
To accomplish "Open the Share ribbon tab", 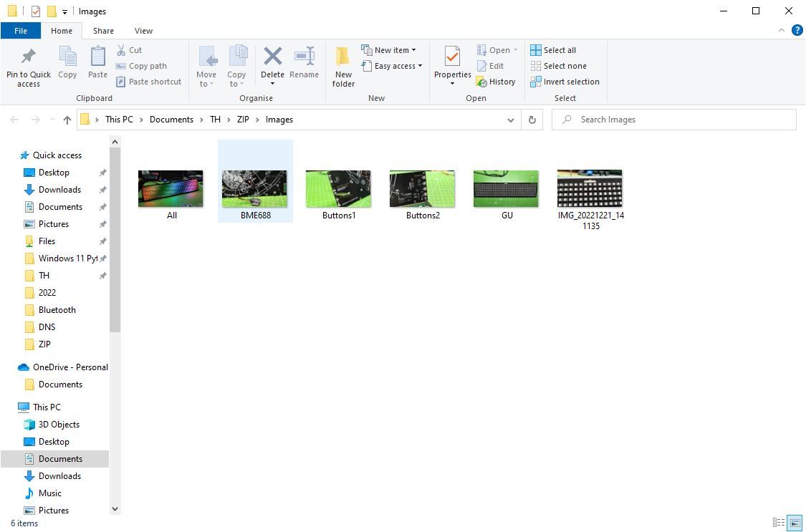I will [103, 31].
